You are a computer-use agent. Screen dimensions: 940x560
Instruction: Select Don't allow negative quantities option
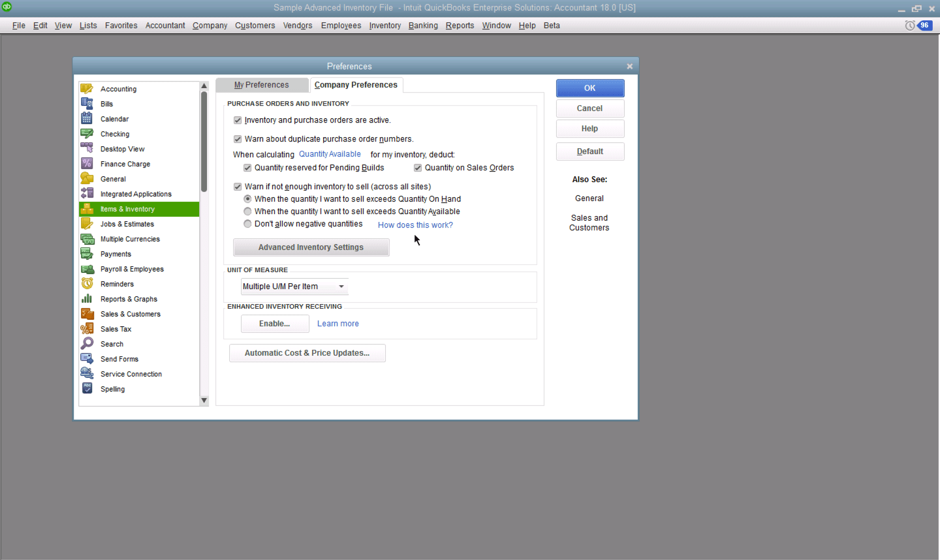click(x=247, y=224)
